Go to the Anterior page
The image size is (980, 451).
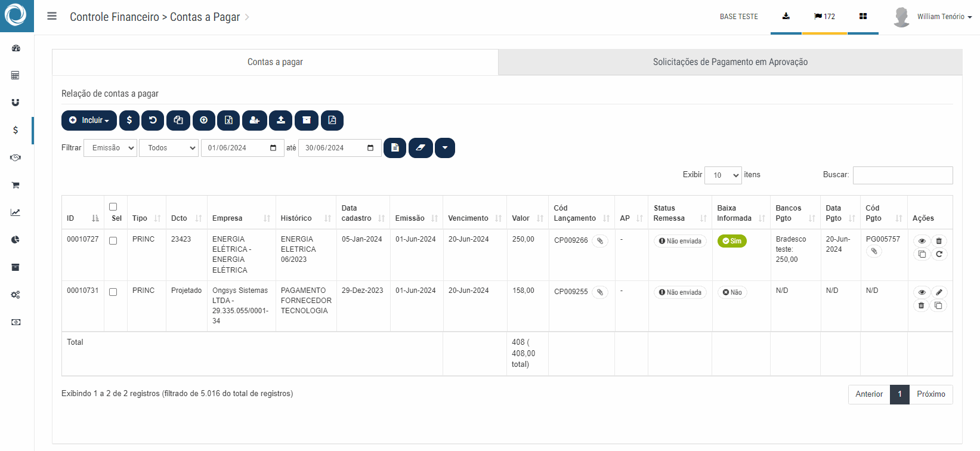tap(869, 394)
